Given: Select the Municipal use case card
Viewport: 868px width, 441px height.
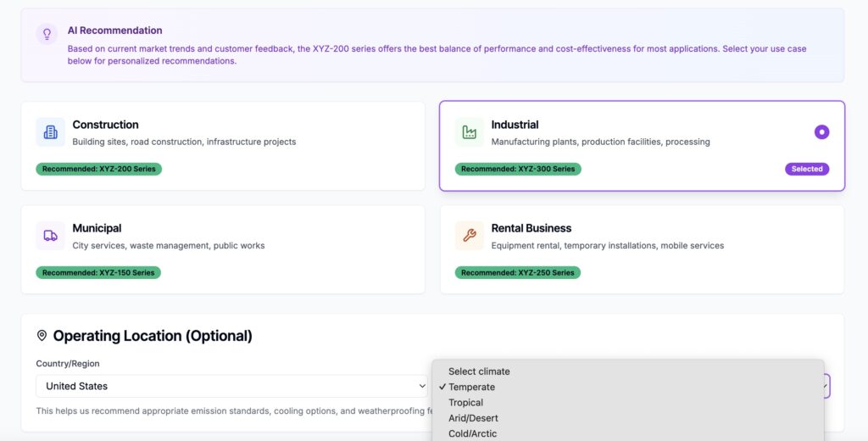Looking at the screenshot, I should click(223, 249).
